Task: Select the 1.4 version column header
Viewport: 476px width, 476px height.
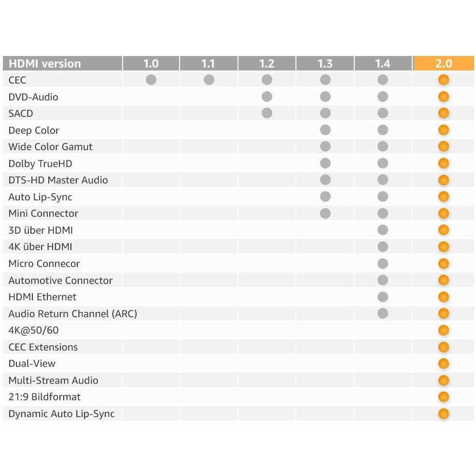Action: point(383,63)
